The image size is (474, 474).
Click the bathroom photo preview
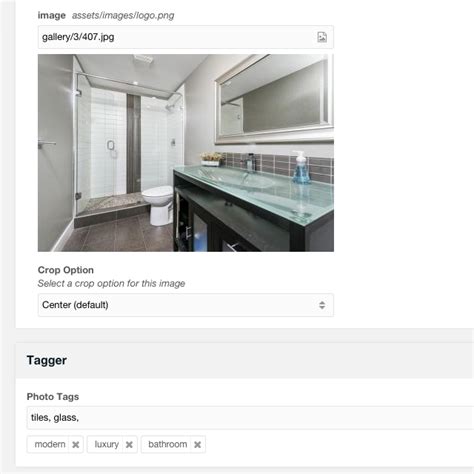(x=186, y=153)
